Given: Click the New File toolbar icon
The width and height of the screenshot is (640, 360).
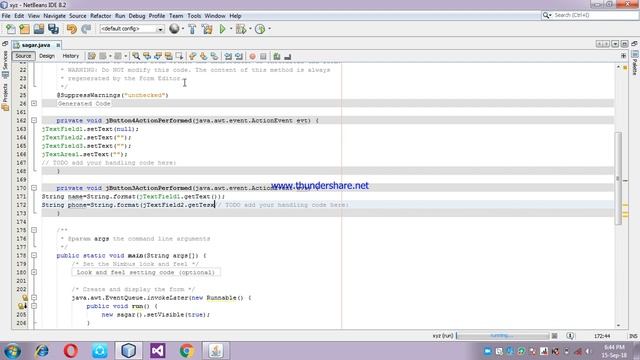Looking at the screenshot, I should 11,29.
